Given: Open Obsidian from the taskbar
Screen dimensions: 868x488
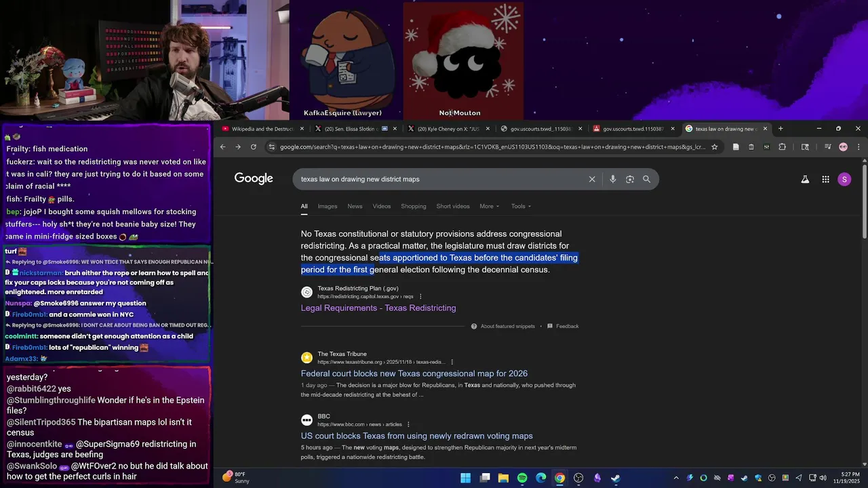Looking at the screenshot, I should pyautogui.click(x=597, y=478).
